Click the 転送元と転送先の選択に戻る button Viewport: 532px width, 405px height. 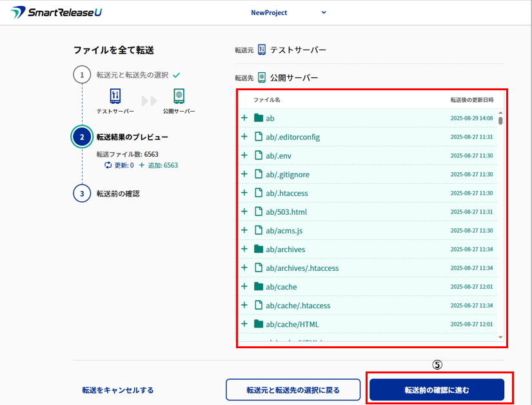(x=293, y=390)
